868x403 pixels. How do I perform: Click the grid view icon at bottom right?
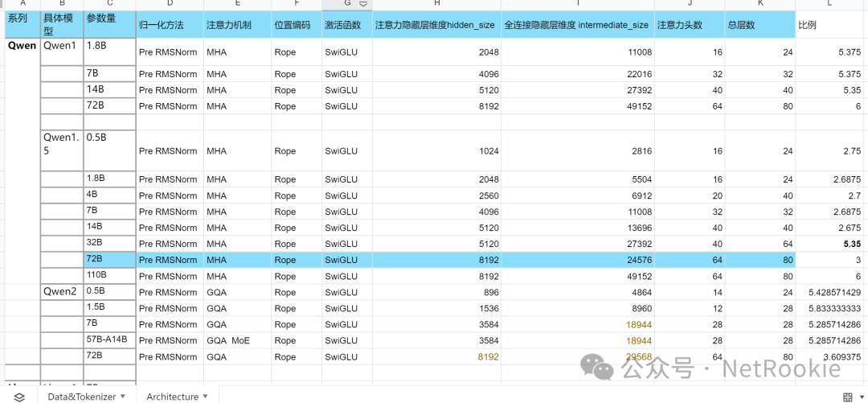point(847,397)
